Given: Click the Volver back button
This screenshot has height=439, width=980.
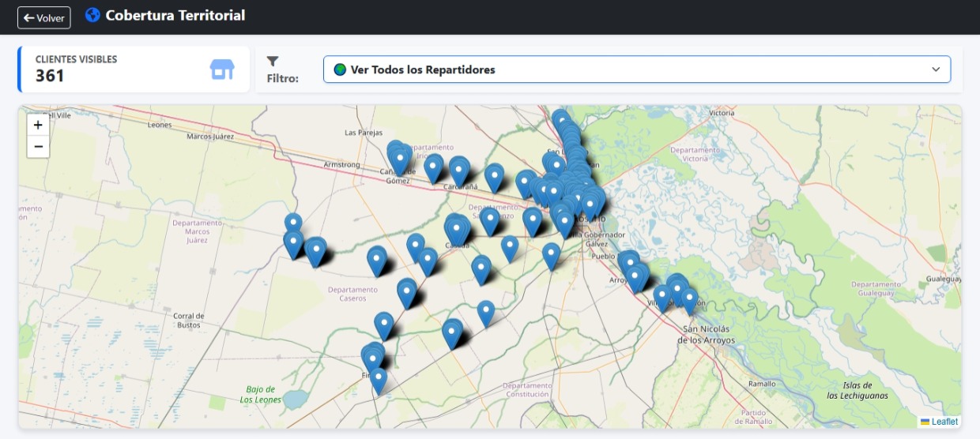Looking at the screenshot, I should click(44, 17).
